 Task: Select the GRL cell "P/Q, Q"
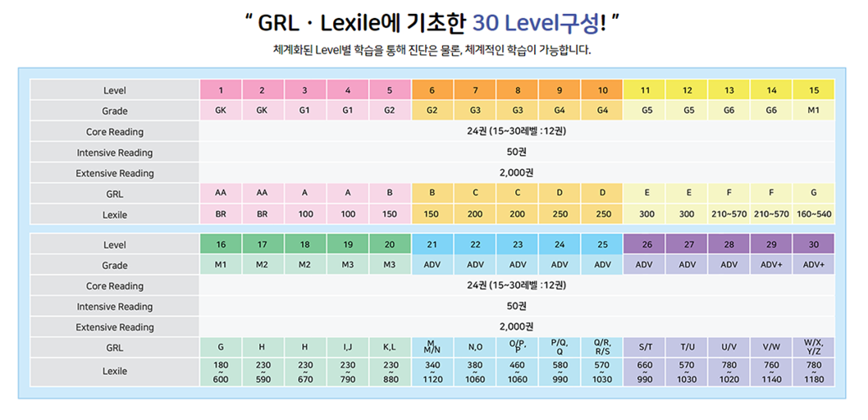pyautogui.click(x=560, y=348)
